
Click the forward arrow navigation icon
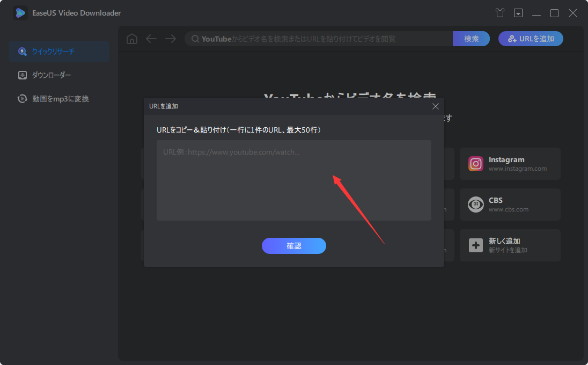coord(171,38)
